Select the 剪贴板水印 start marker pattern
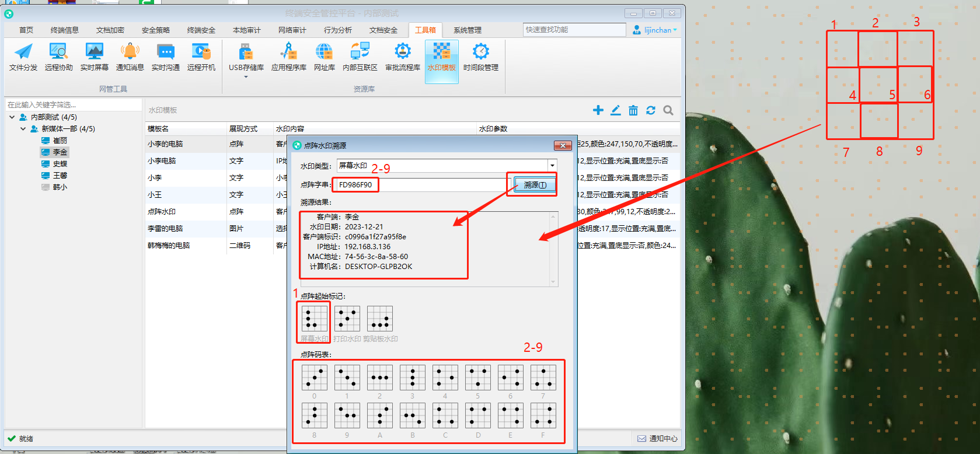The image size is (980, 454). click(380, 319)
